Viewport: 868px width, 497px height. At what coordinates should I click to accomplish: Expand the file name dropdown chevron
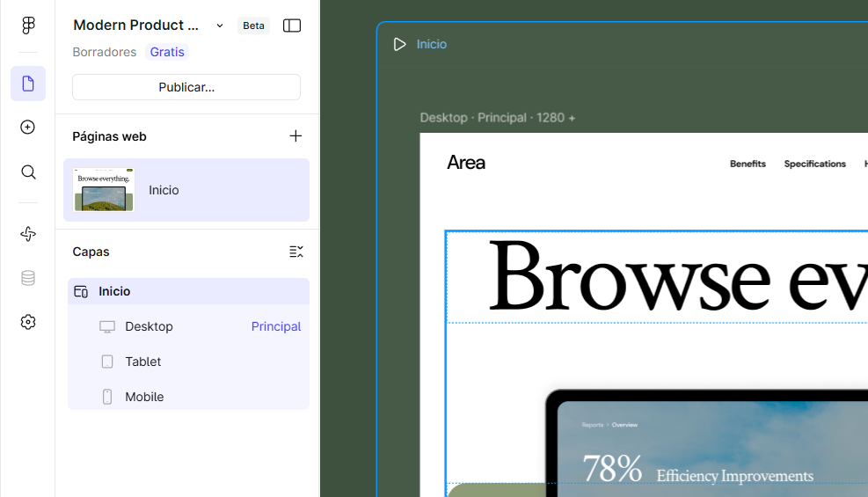220,26
